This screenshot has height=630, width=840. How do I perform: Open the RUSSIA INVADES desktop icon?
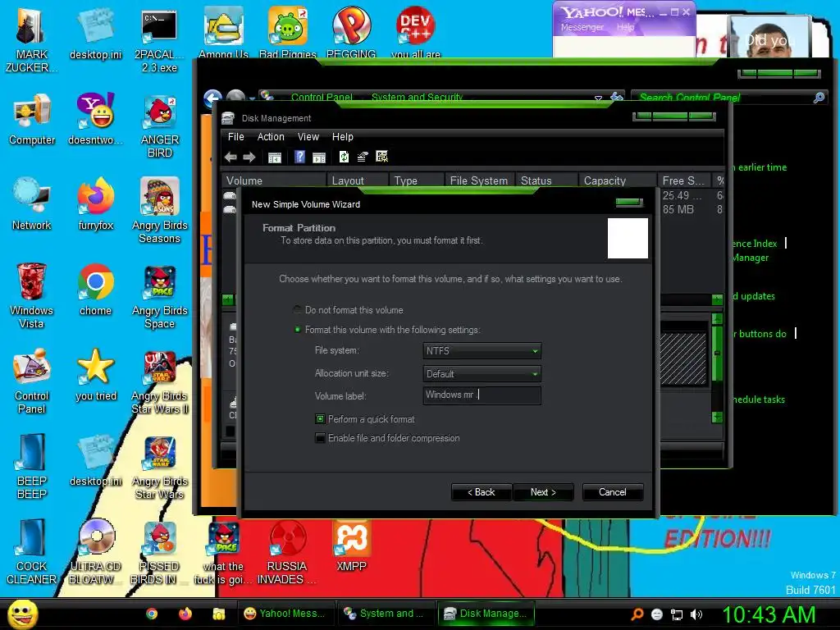(x=287, y=552)
